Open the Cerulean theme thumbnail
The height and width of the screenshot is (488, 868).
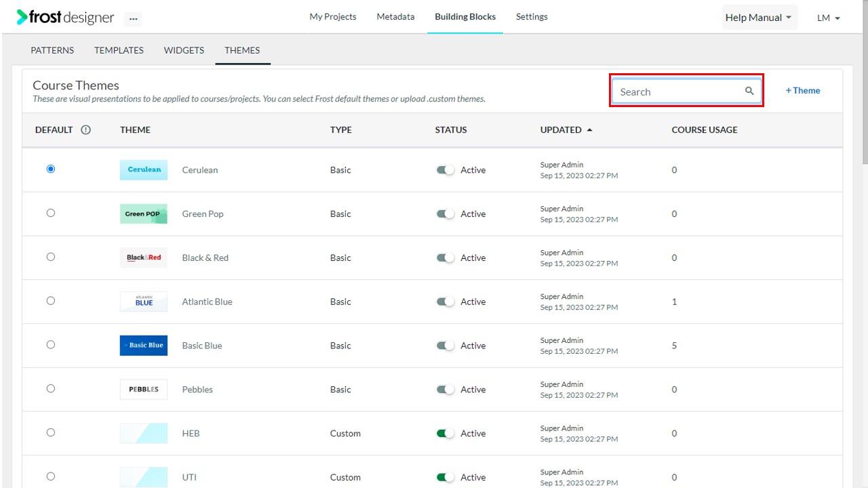coord(144,169)
